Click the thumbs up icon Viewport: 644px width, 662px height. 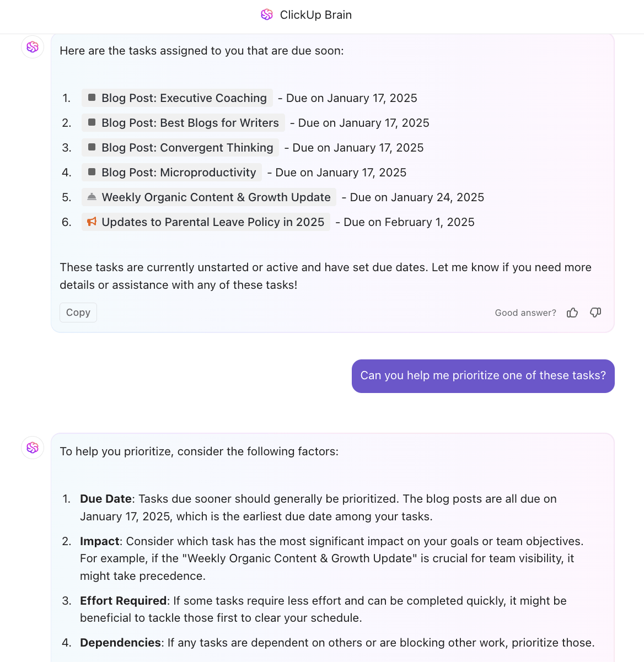click(x=572, y=313)
